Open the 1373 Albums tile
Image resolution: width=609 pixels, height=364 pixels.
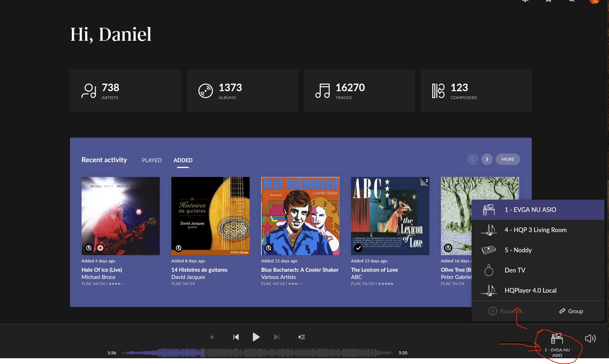coord(242,91)
